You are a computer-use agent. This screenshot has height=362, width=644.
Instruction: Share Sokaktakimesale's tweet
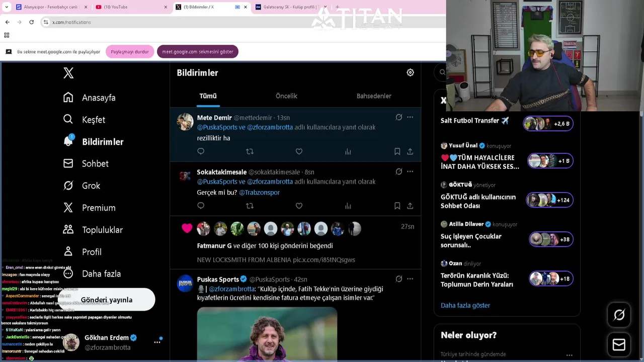(410, 206)
